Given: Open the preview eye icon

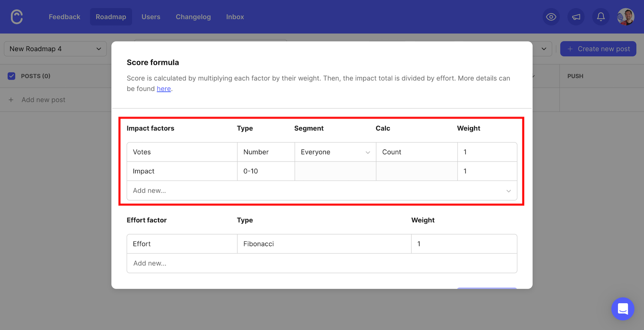Looking at the screenshot, I should 551,17.
